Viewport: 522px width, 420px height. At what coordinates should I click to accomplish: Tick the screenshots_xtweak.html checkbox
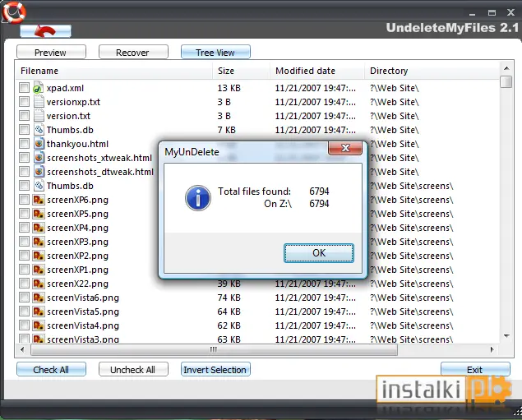pos(24,158)
